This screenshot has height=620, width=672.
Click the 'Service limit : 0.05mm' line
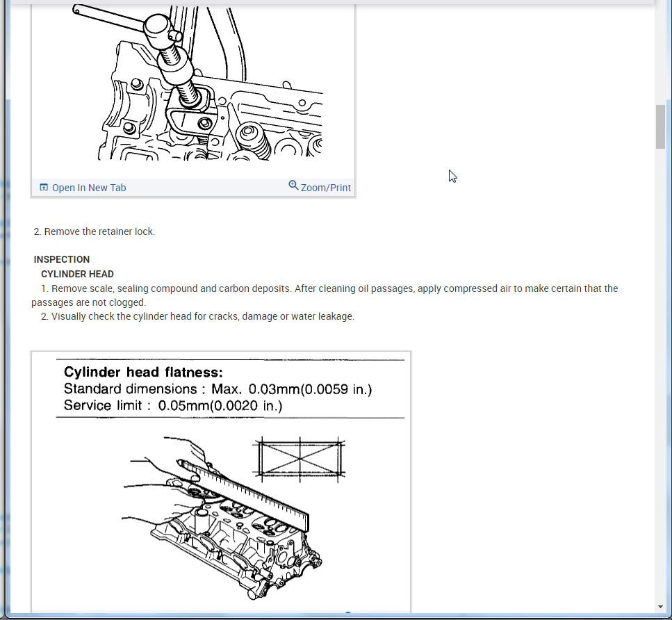[173, 406]
